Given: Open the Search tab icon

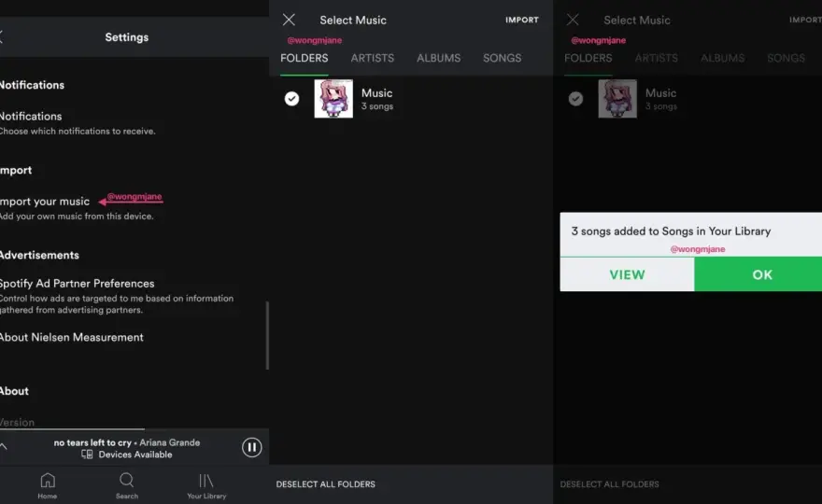Looking at the screenshot, I should click(x=126, y=480).
